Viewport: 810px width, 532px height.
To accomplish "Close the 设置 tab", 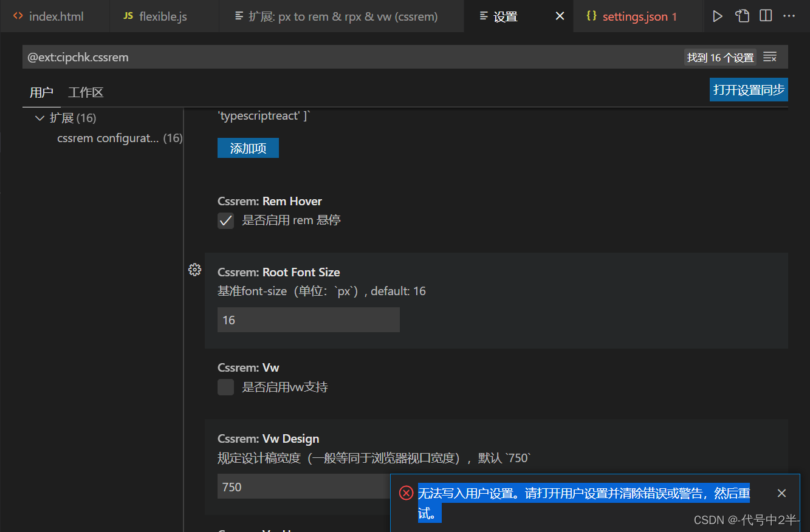I will click(560, 16).
